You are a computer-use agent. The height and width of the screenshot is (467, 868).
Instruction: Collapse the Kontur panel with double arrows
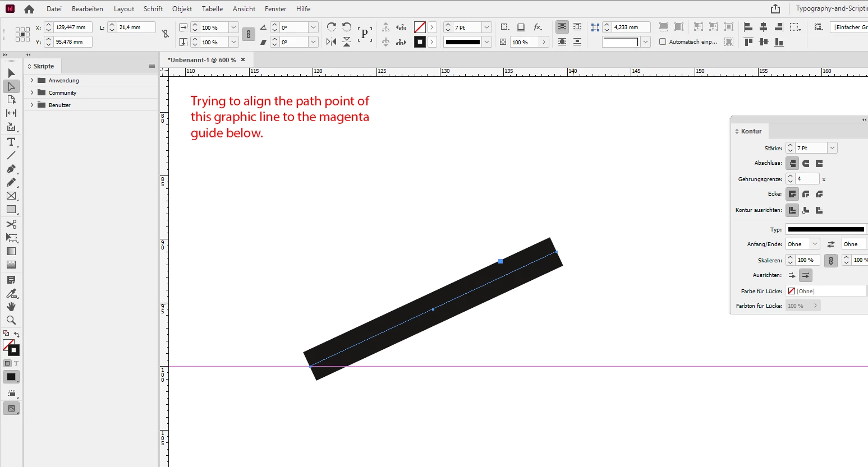[864, 119]
